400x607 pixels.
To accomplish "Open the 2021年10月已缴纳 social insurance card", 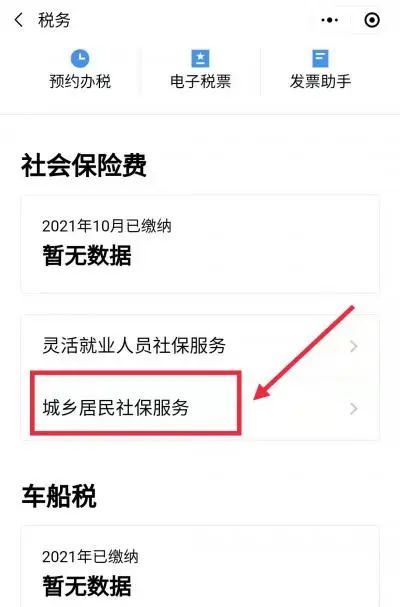I will (x=200, y=244).
